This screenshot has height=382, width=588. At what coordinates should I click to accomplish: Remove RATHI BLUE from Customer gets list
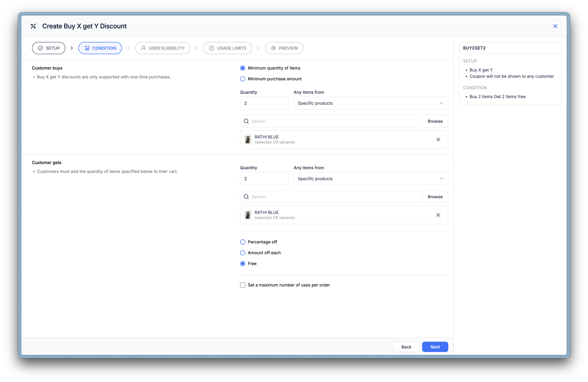(438, 215)
